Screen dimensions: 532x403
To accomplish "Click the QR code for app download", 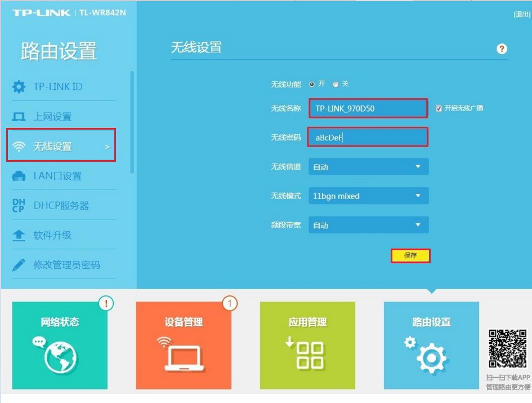I will 508,349.
